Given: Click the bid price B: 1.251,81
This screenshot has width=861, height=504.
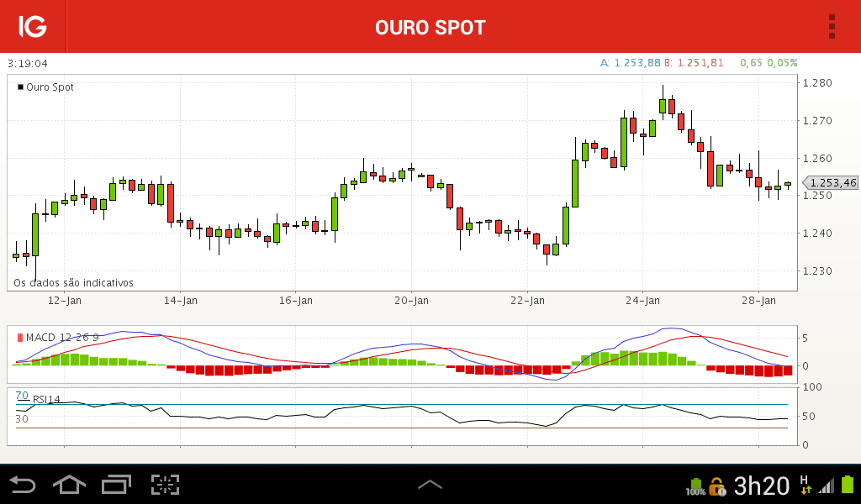Looking at the screenshot, I should [x=694, y=63].
